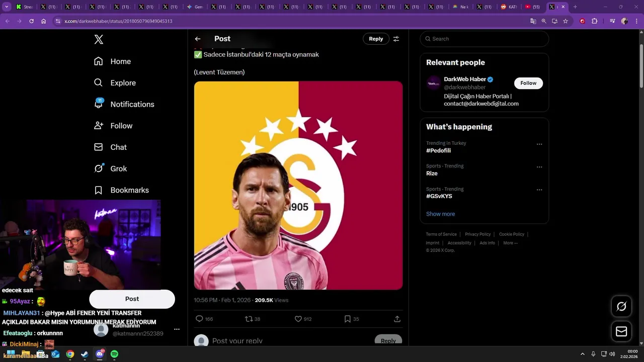Open the Rize trending topic

432,173
